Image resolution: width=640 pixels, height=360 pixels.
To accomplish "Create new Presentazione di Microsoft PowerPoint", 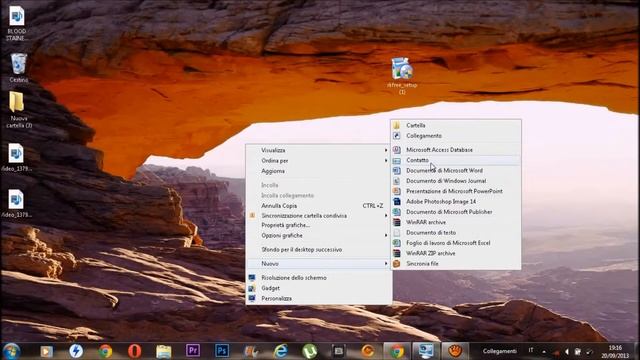I will coord(456,191).
